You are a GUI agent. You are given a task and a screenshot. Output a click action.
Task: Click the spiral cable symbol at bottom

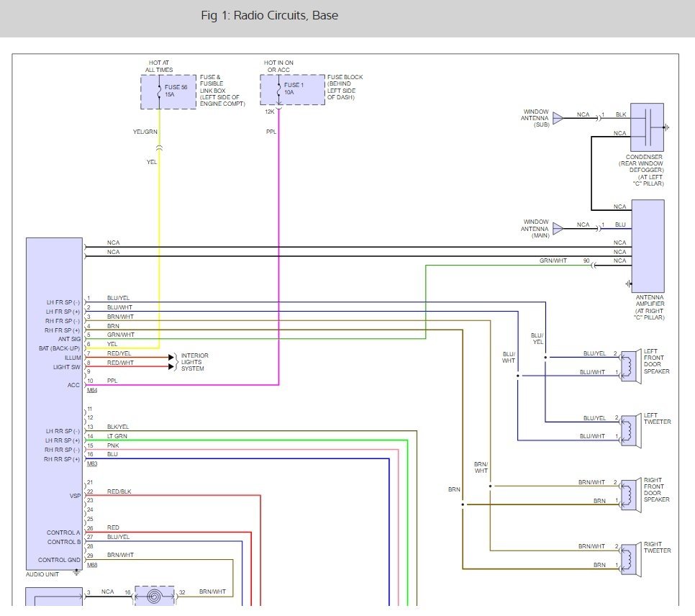click(x=154, y=596)
